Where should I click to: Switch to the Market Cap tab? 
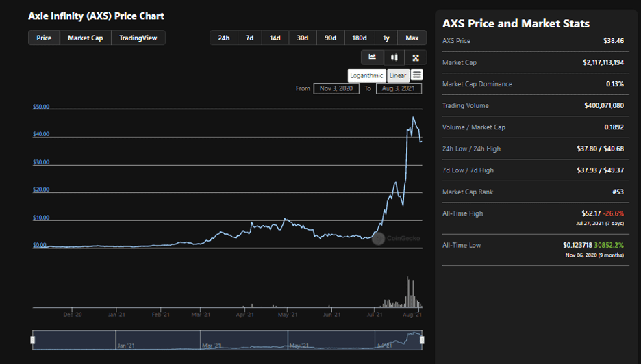tap(86, 38)
